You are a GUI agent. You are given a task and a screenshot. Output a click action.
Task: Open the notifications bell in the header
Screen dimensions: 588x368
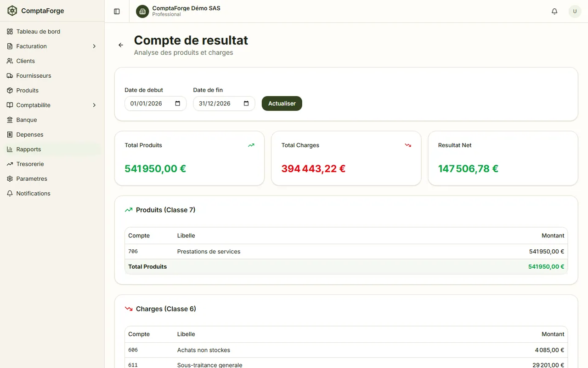(554, 11)
